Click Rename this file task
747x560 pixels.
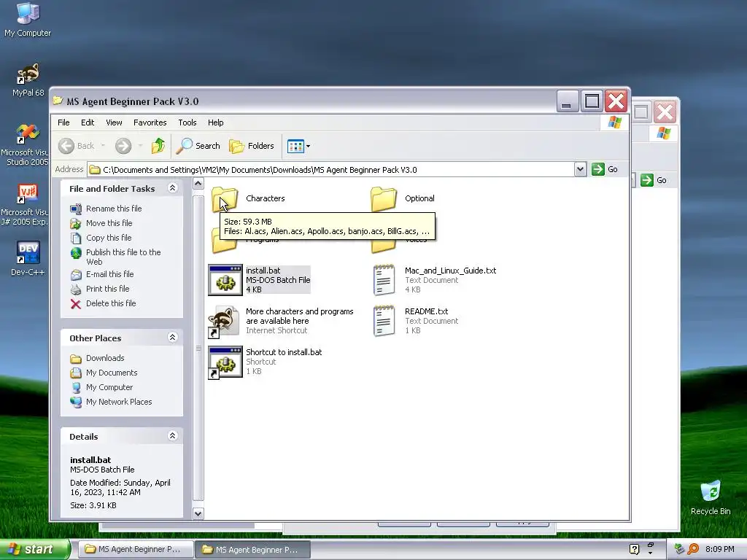pyautogui.click(x=113, y=209)
